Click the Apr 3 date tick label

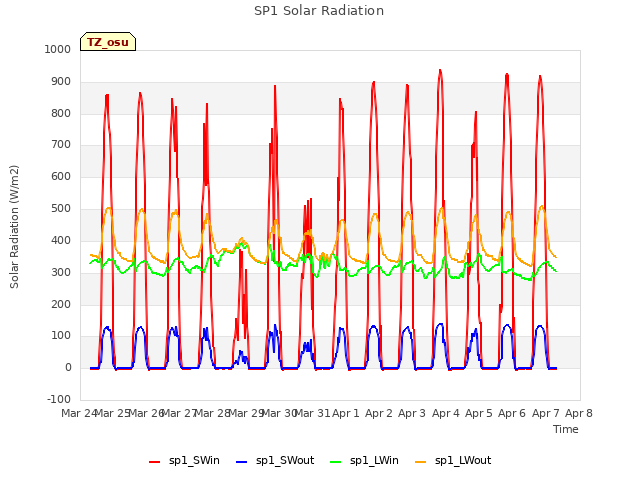pos(412,413)
